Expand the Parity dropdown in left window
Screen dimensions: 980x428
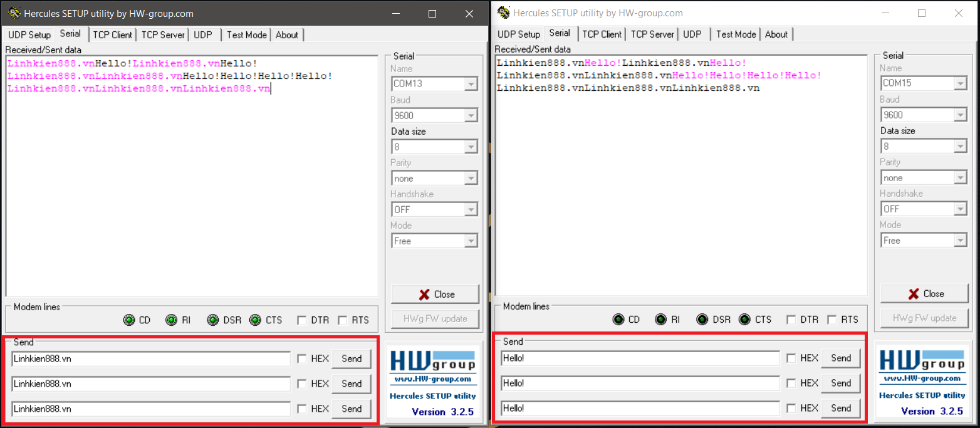point(471,179)
